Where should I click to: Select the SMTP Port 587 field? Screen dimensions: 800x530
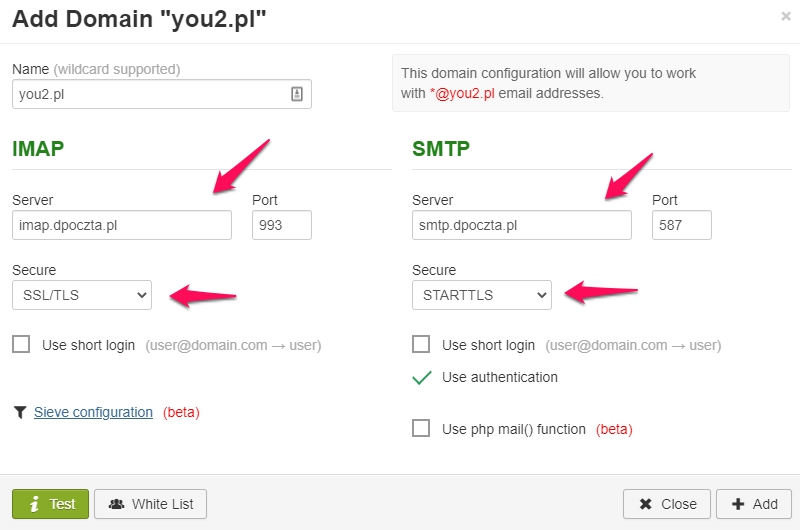pyautogui.click(x=682, y=225)
